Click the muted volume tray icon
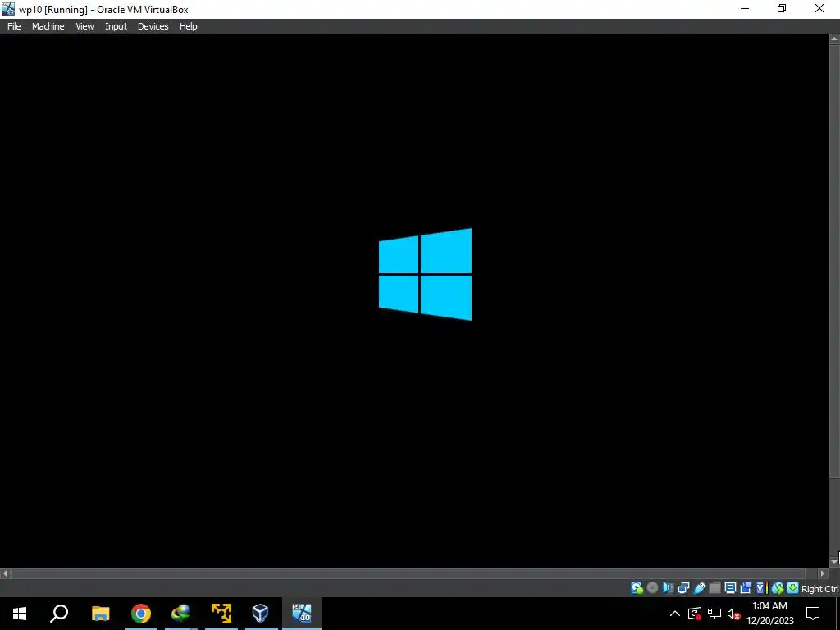The height and width of the screenshot is (630, 840). [x=734, y=614]
